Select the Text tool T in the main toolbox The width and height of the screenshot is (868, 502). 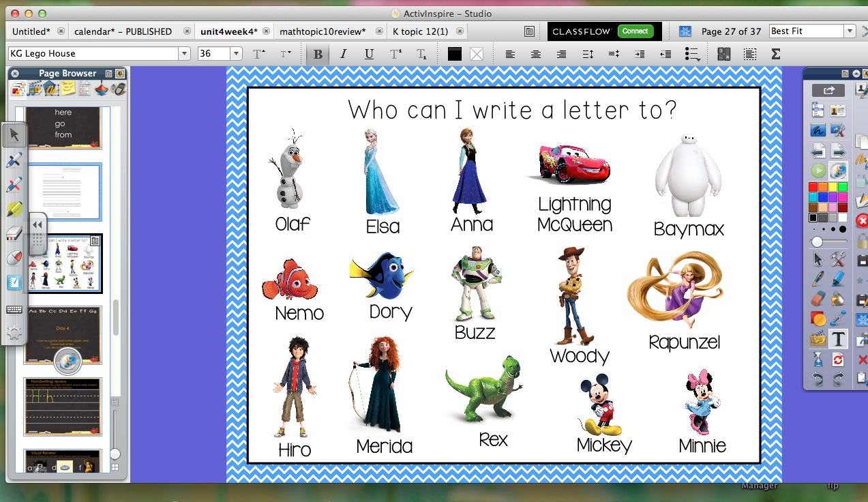(x=838, y=339)
